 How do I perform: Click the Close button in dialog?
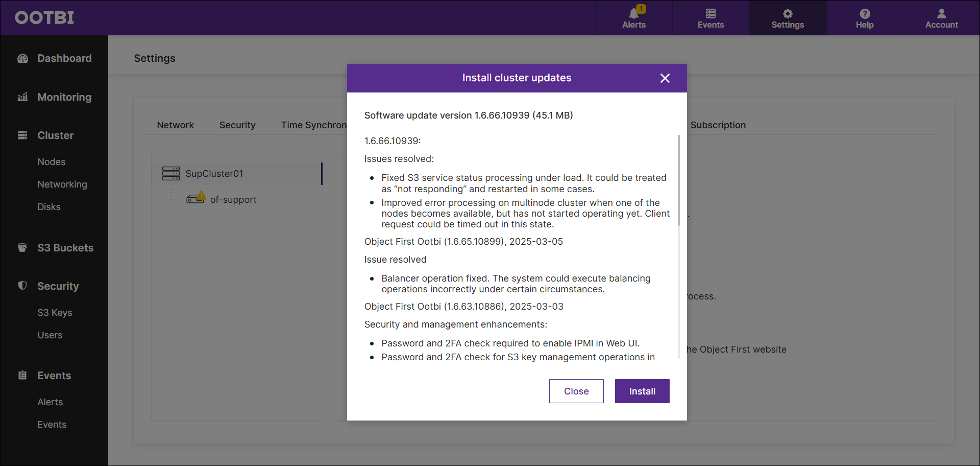[x=576, y=391]
